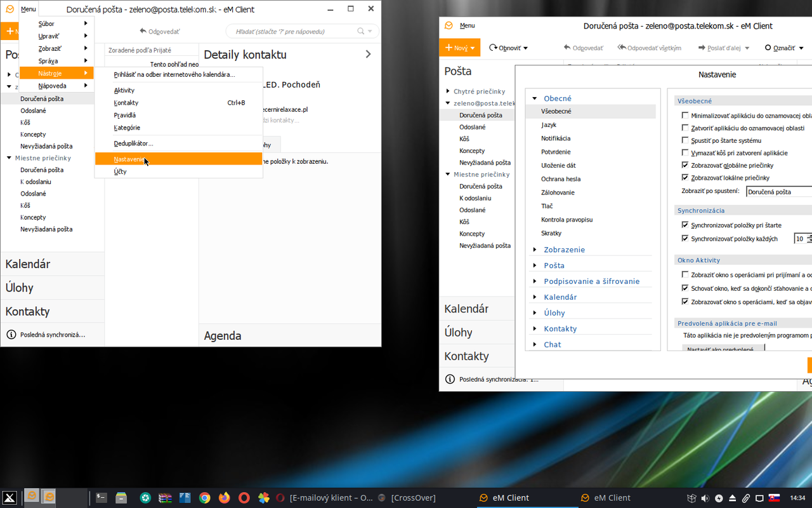
Task: Uncheck Zobrazovať globálne priečinky
Action: coord(685,165)
